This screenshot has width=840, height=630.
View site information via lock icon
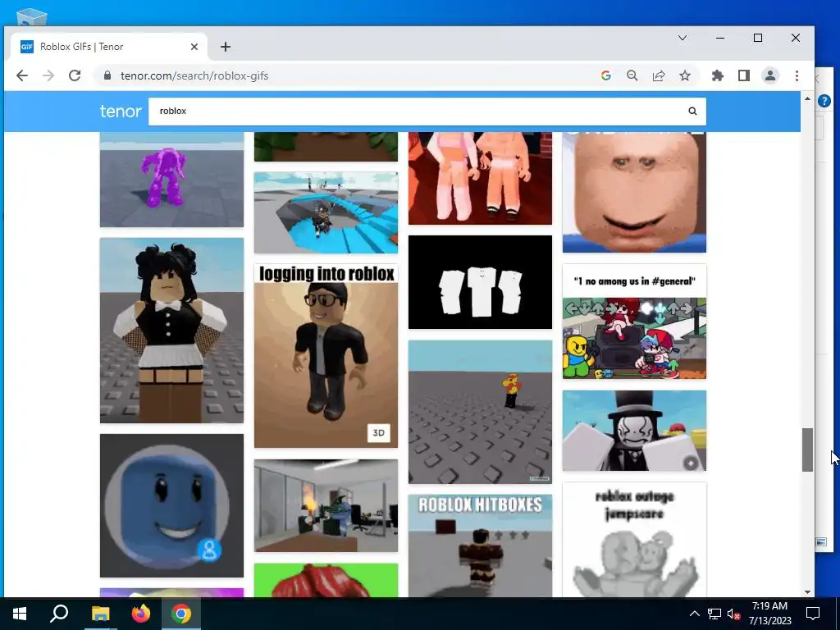click(107, 75)
